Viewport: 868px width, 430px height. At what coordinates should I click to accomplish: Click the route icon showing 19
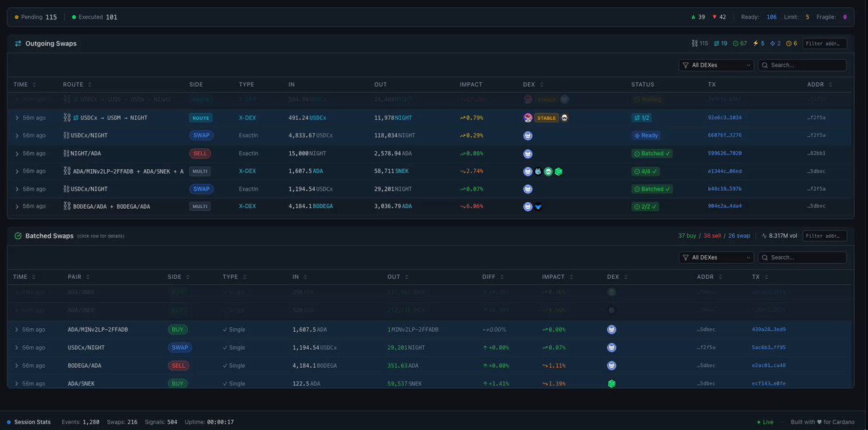716,43
